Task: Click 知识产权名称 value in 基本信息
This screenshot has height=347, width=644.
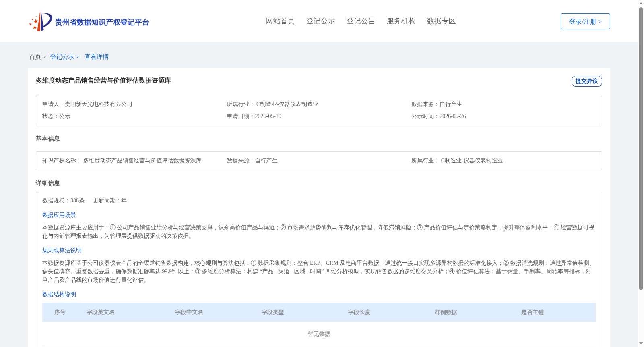Action: click(x=142, y=160)
